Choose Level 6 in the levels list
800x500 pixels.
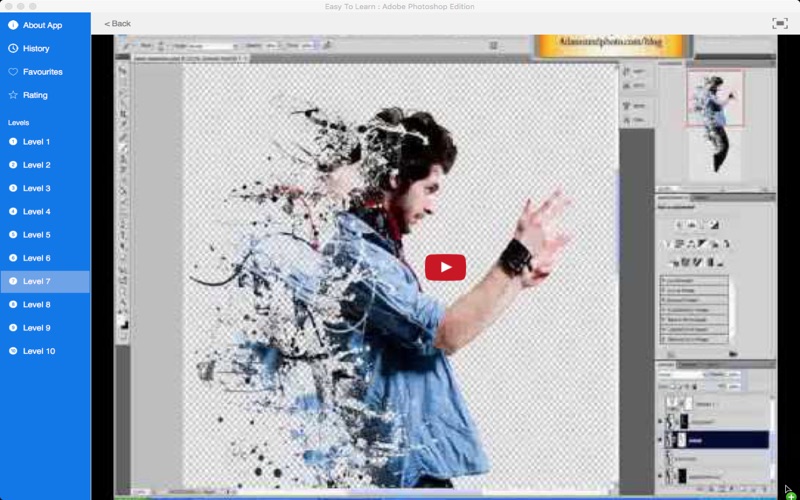(x=37, y=258)
